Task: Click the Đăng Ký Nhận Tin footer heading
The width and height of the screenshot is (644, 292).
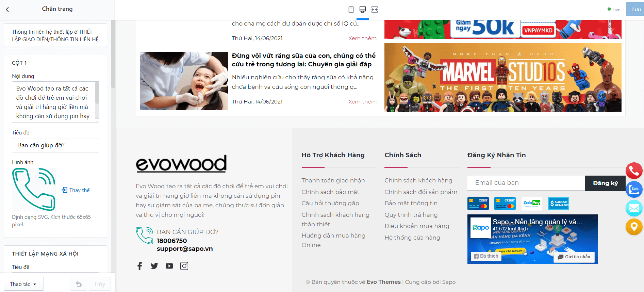Action: click(497, 155)
